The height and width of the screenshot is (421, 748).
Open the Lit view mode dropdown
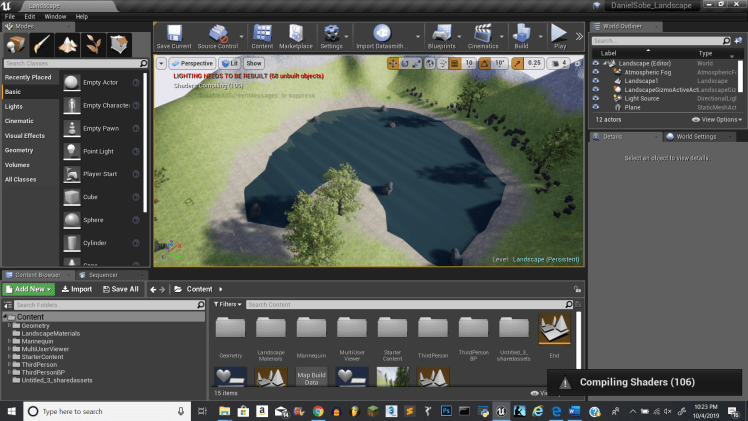point(229,63)
